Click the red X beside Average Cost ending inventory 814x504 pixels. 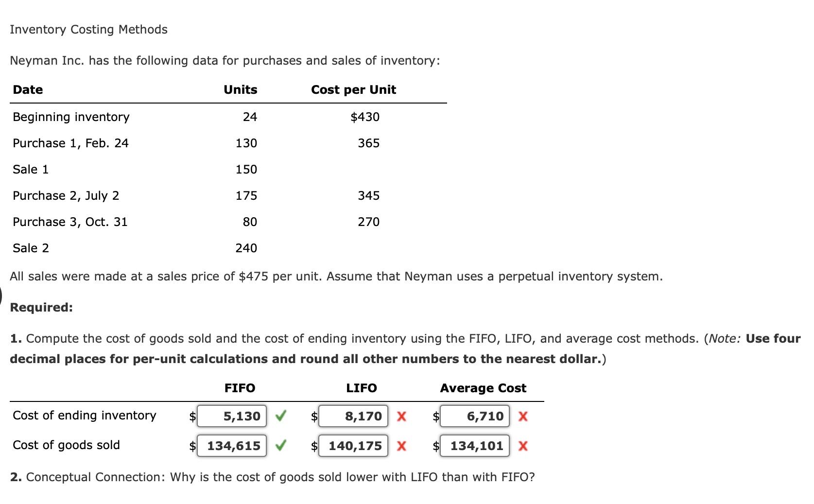523,416
